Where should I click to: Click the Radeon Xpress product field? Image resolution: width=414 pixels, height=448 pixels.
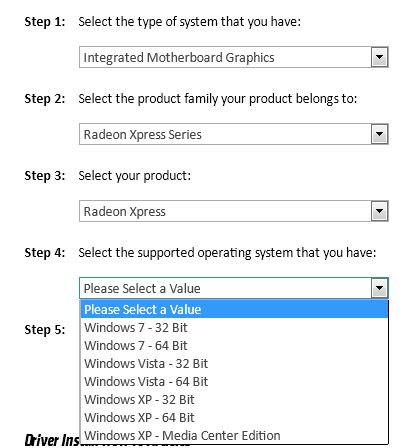point(234,211)
